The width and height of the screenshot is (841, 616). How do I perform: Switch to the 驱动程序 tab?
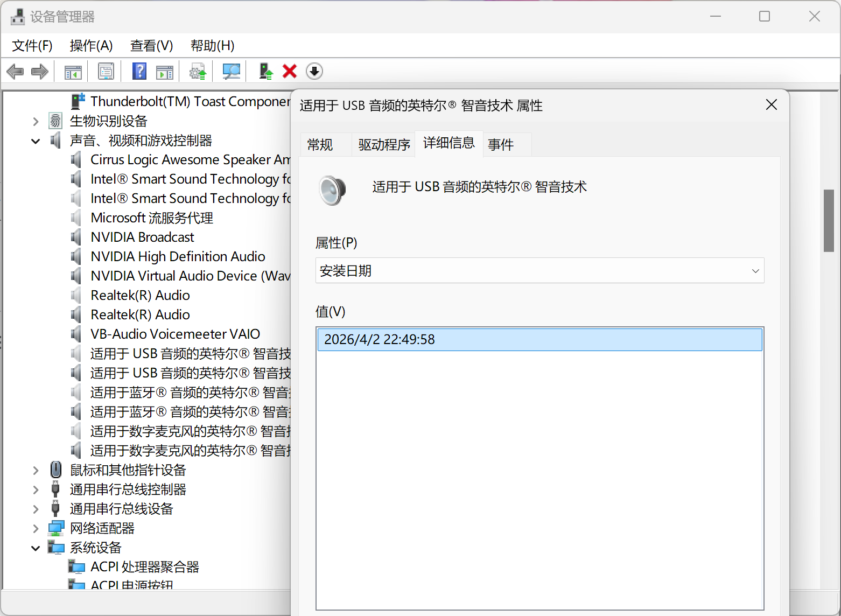(384, 144)
